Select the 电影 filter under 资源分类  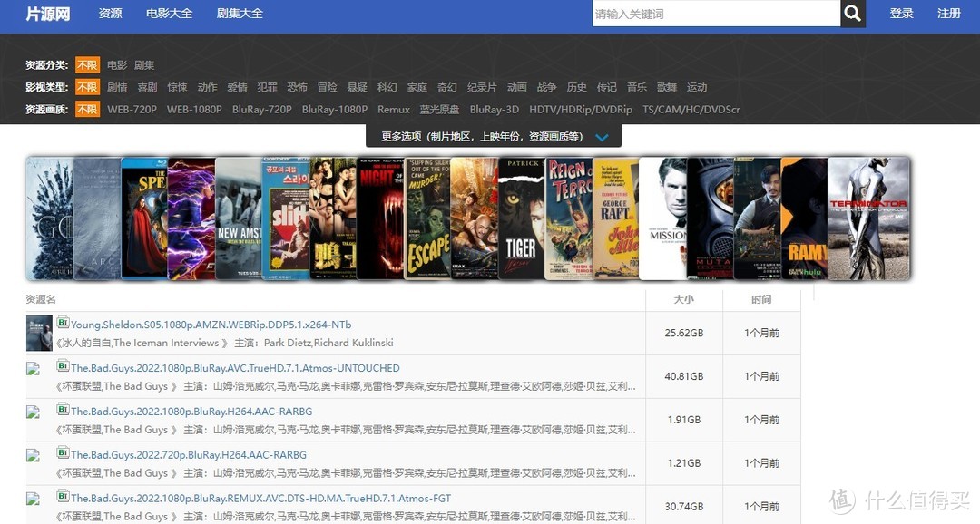(x=116, y=64)
